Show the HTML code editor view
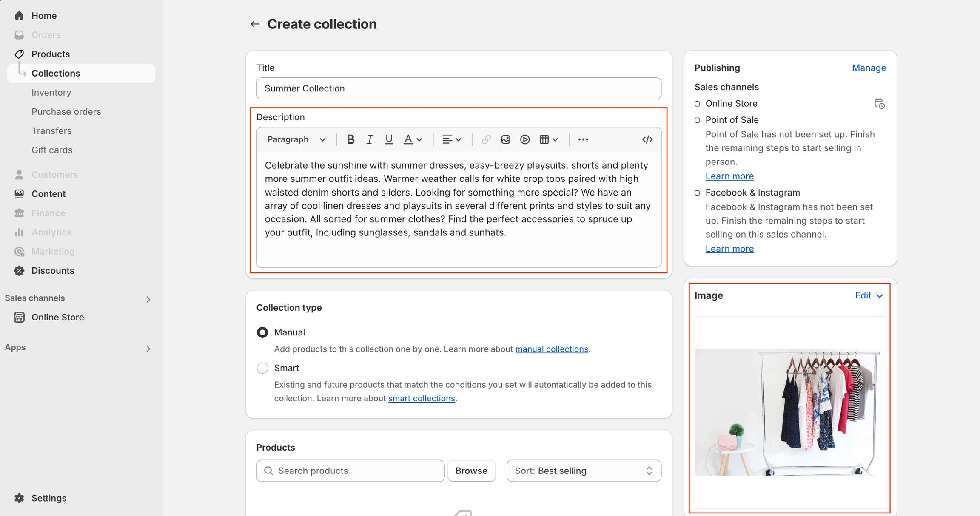Viewport: 980px width, 516px height. tap(647, 139)
